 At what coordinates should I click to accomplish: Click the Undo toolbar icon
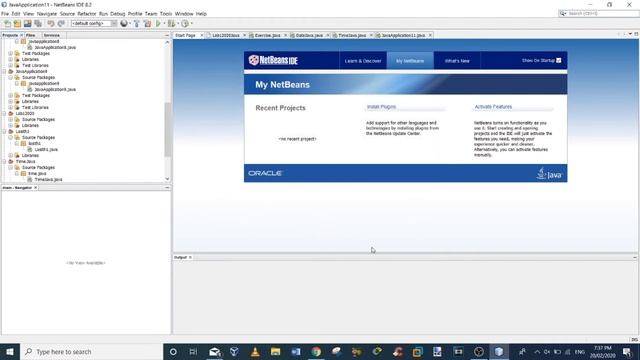[51, 24]
